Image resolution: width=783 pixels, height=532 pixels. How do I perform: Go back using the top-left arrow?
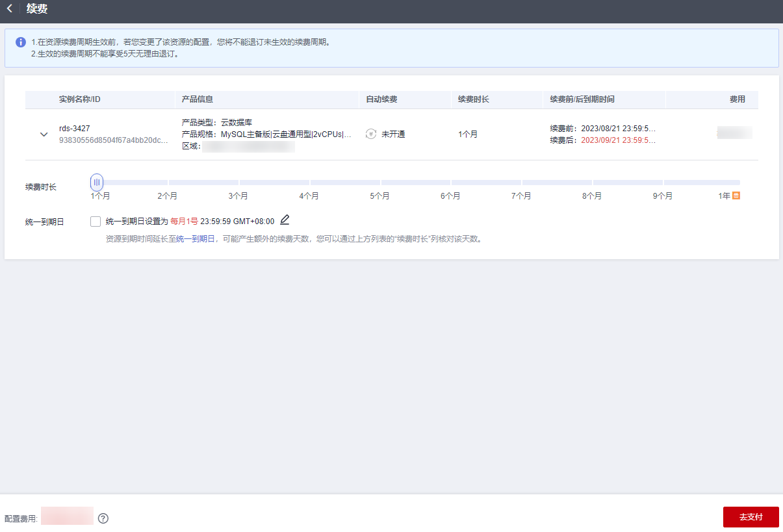(9, 8)
